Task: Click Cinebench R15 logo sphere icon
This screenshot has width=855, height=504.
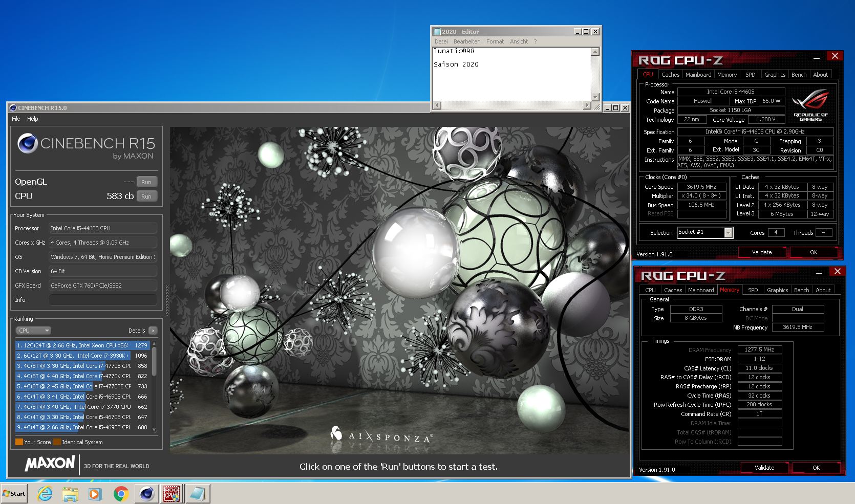Action: click(28, 143)
